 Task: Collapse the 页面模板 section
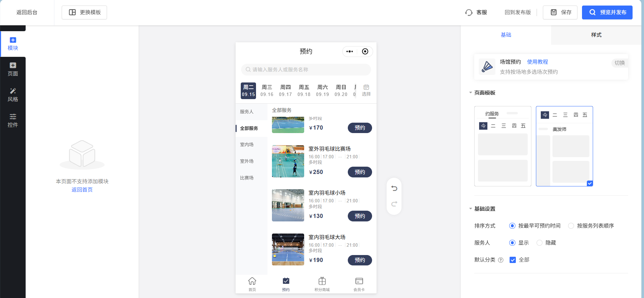point(470,93)
